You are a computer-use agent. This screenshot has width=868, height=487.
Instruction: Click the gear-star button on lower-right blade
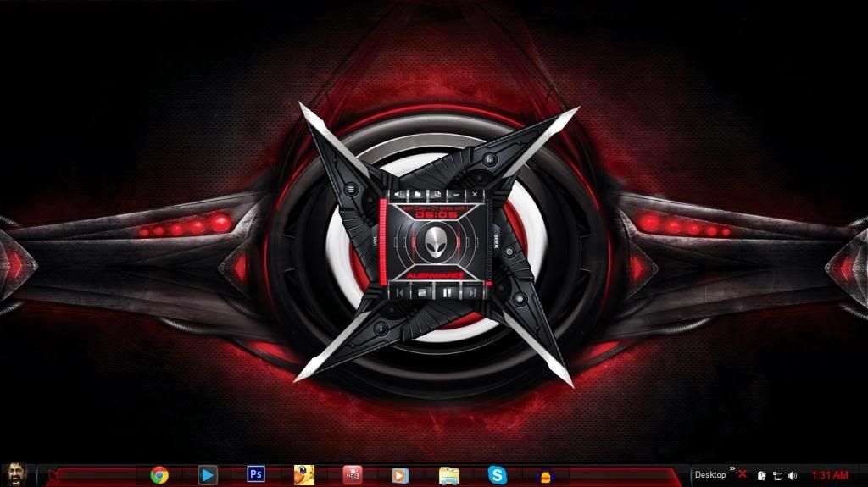click(520, 299)
